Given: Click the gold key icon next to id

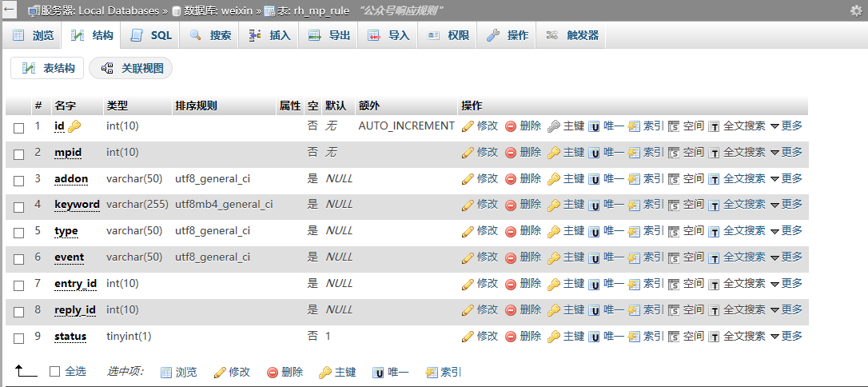Looking at the screenshot, I should tap(74, 127).
